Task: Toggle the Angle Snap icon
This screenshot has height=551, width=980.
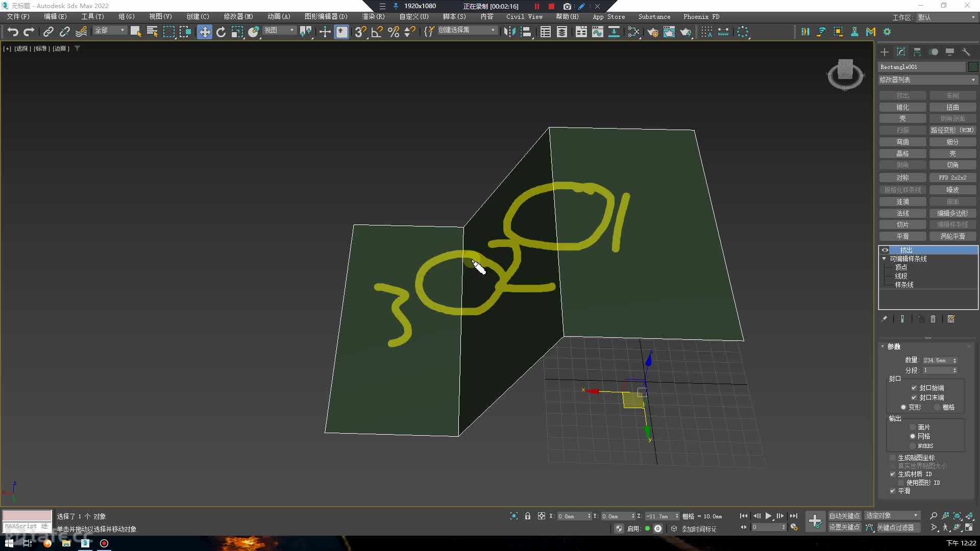Action: (x=377, y=32)
